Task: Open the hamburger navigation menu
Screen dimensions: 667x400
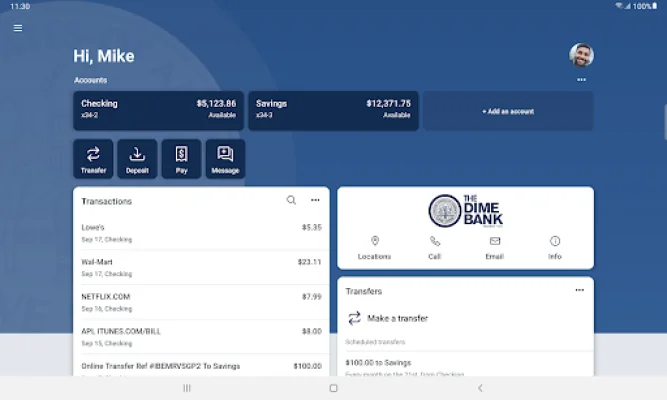Action: coord(17,28)
